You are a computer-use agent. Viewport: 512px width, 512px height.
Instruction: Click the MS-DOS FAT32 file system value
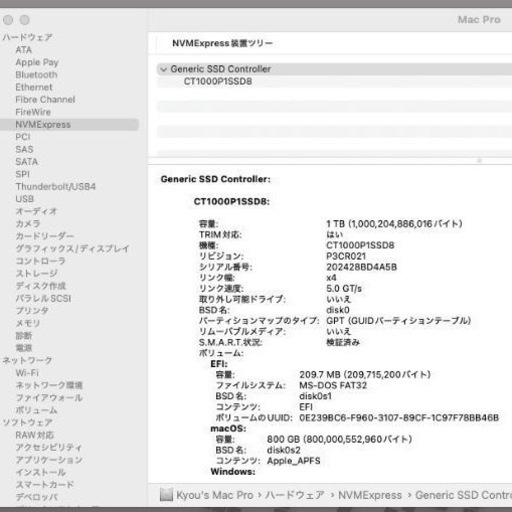[333, 385]
